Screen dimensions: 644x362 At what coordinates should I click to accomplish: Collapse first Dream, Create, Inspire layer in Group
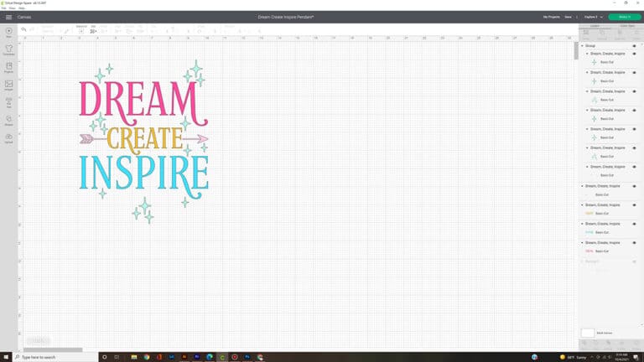[587, 54]
